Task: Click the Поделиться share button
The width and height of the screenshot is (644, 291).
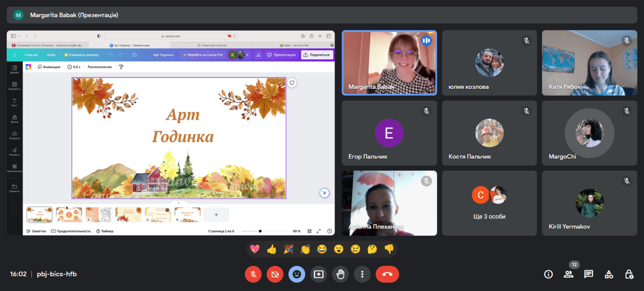Action: click(317, 55)
